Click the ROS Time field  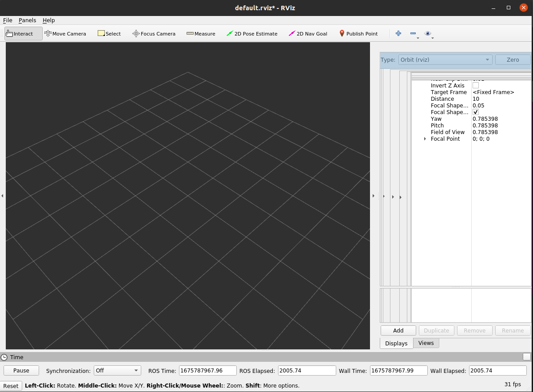point(208,371)
